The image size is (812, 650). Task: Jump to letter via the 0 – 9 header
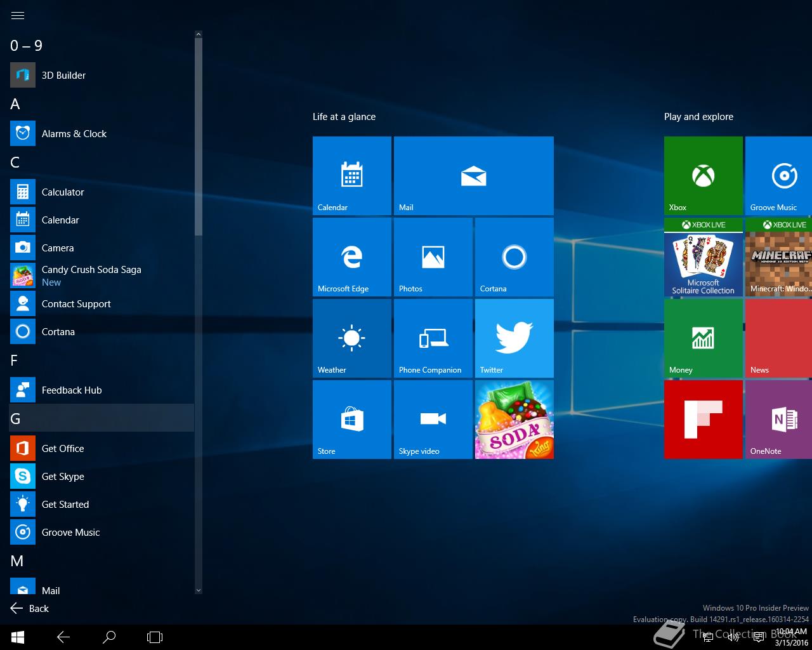point(101,46)
